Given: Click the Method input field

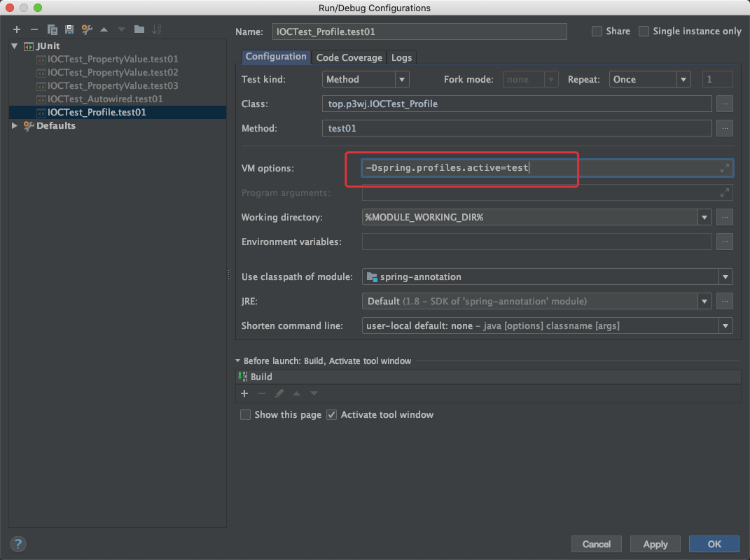Looking at the screenshot, I should click(517, 128).
